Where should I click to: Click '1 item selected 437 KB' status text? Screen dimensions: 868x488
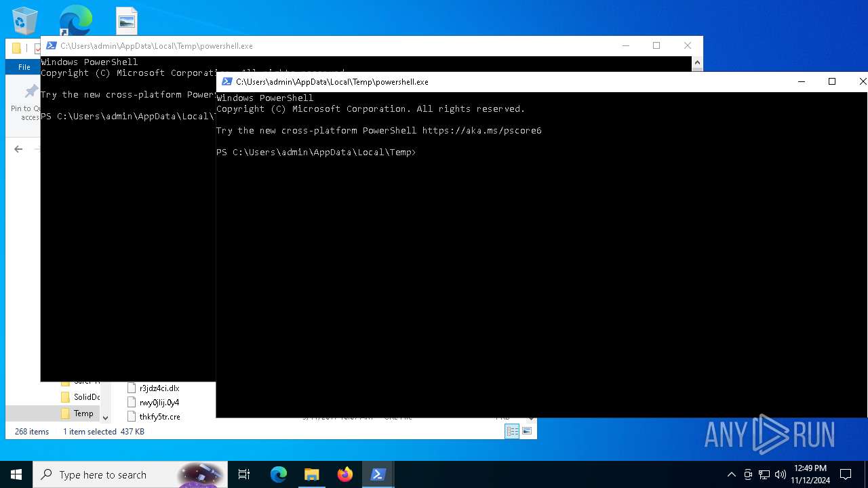click(x=104, y=432)
